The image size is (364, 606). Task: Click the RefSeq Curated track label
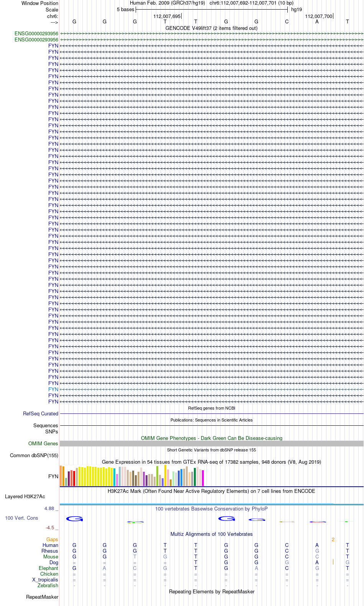click(41, 413)
